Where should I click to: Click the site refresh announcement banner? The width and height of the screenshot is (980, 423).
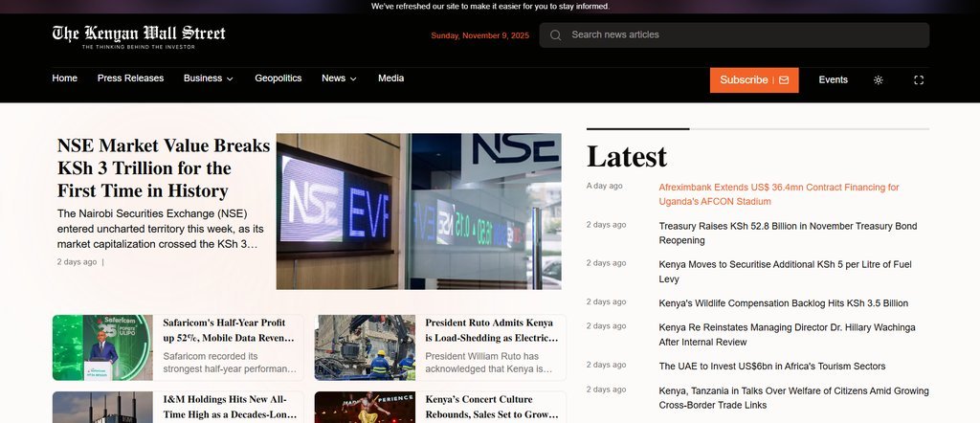[x=490, y=7]
